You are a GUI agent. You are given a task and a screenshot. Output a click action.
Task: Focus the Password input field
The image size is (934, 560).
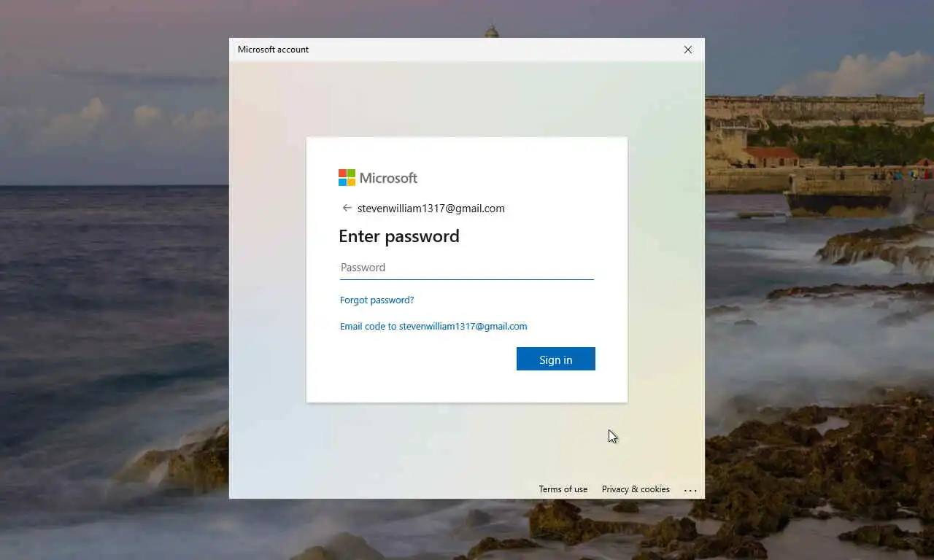coord(467,268)
